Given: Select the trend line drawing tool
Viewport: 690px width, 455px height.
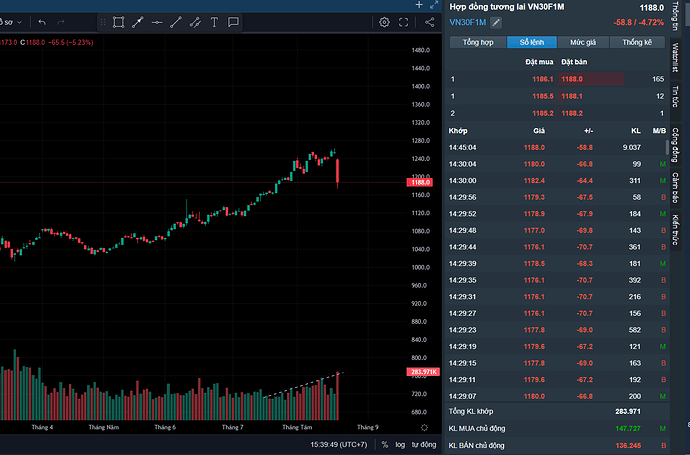Looking at the screenshot, I should 176,22.
